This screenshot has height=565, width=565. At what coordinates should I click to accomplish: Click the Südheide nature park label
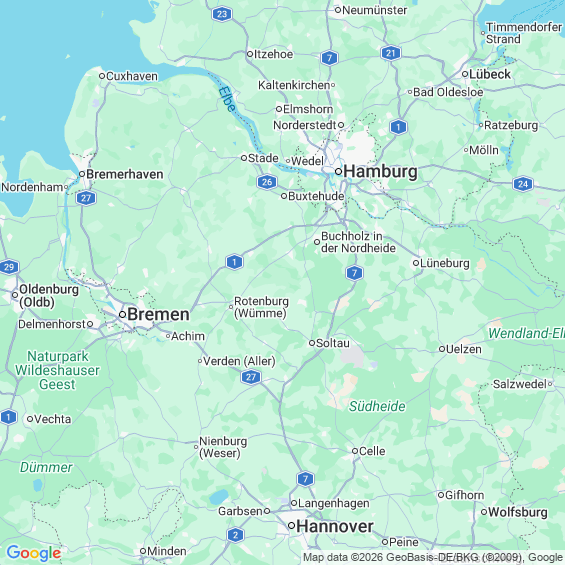click(x=377, y=406)
